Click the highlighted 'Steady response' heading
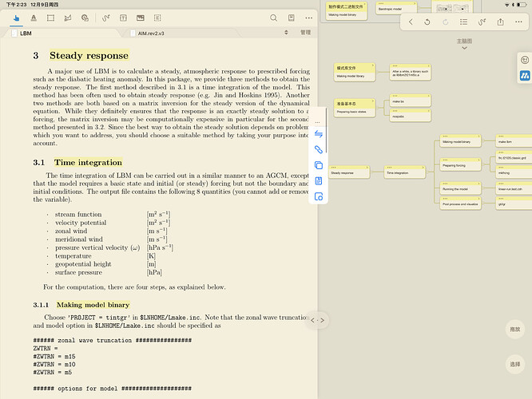Viewport: 532px width, 399px height. (x=89, y=55)
